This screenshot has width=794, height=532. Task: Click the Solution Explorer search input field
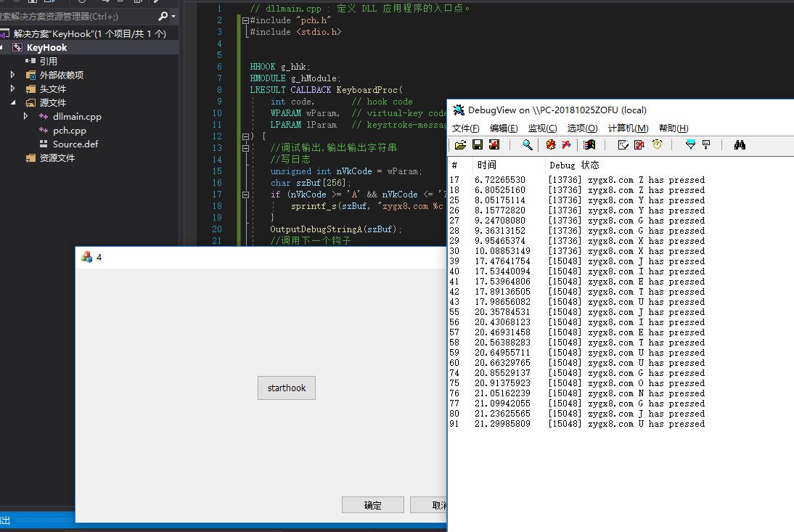pos(76,16)
